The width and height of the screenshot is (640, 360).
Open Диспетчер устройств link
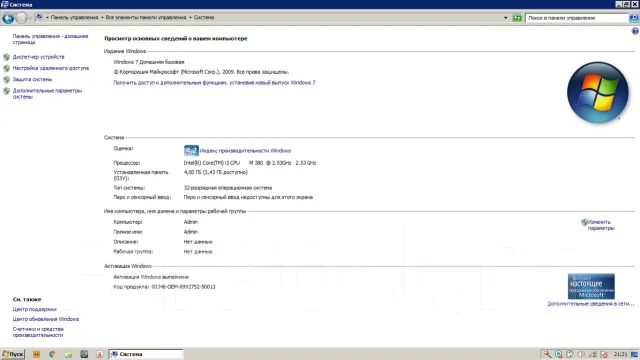tap(38, 57)
